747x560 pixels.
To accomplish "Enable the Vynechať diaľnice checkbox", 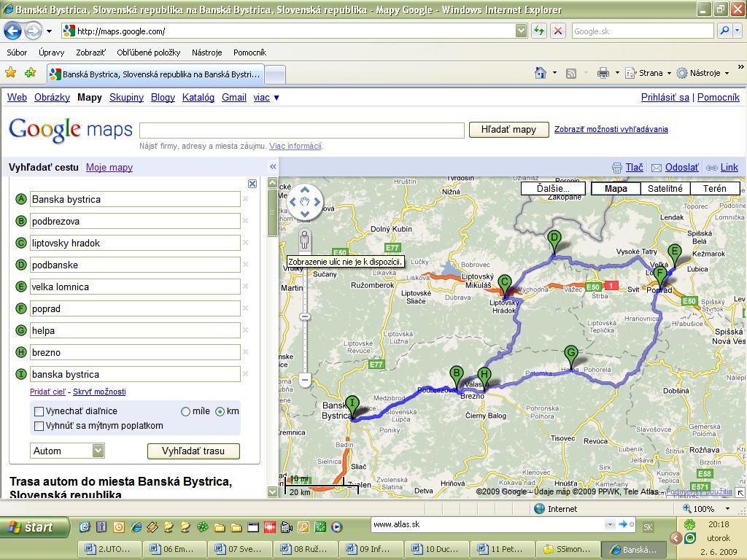I will tap(39, 411).
